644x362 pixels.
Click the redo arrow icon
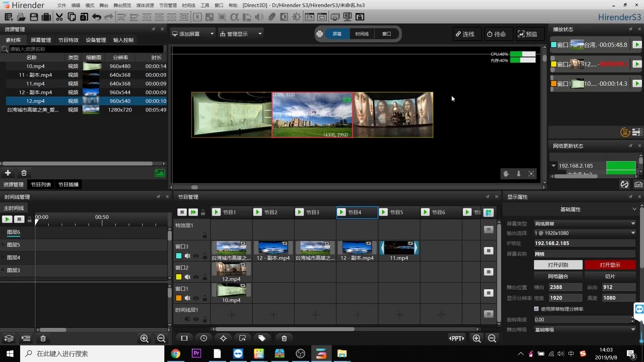[x=109, y=17]
